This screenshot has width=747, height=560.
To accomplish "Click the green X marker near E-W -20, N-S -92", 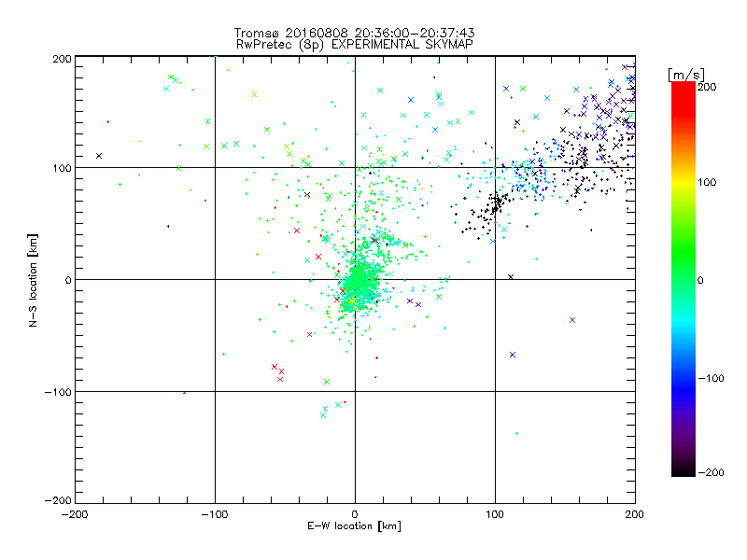I will point(326,382).
